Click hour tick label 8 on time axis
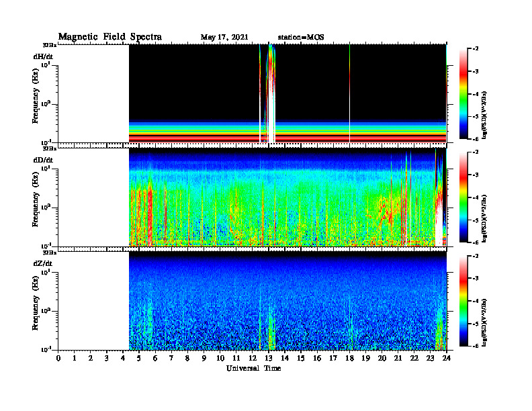The image size is (532, 411). tap(187, 359)
